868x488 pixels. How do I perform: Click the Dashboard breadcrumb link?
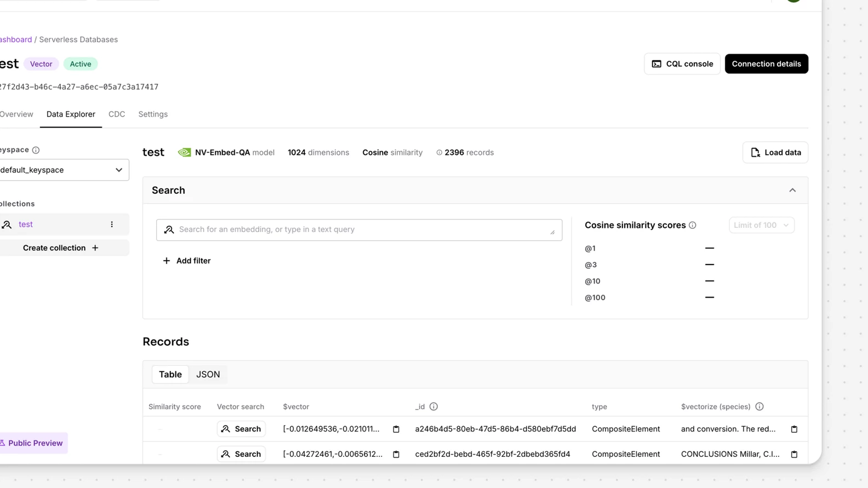point(16,39)
